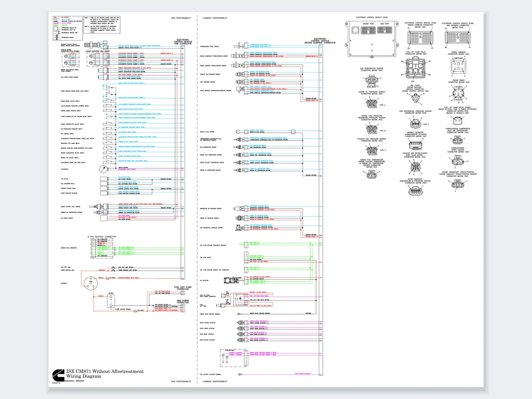
Task: Click the battery symbol with plus and minus terminals
Action: [111, 301]
